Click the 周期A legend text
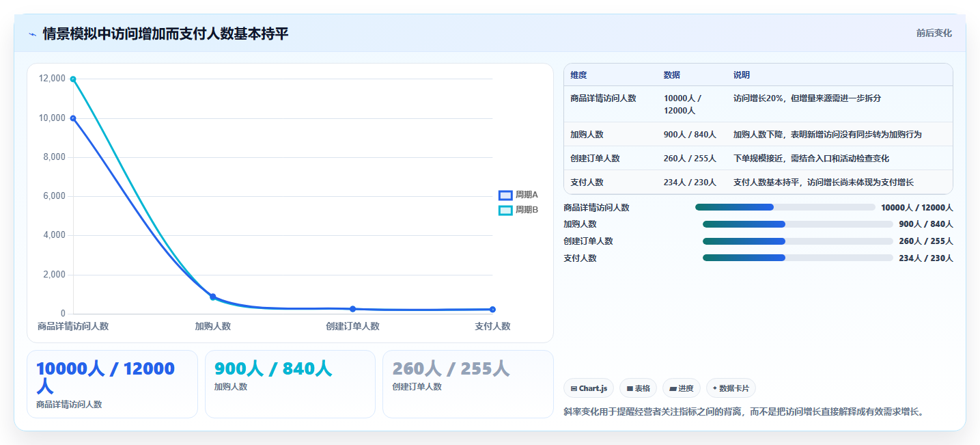This screenshot has height=445, width=980. (527, 195)
